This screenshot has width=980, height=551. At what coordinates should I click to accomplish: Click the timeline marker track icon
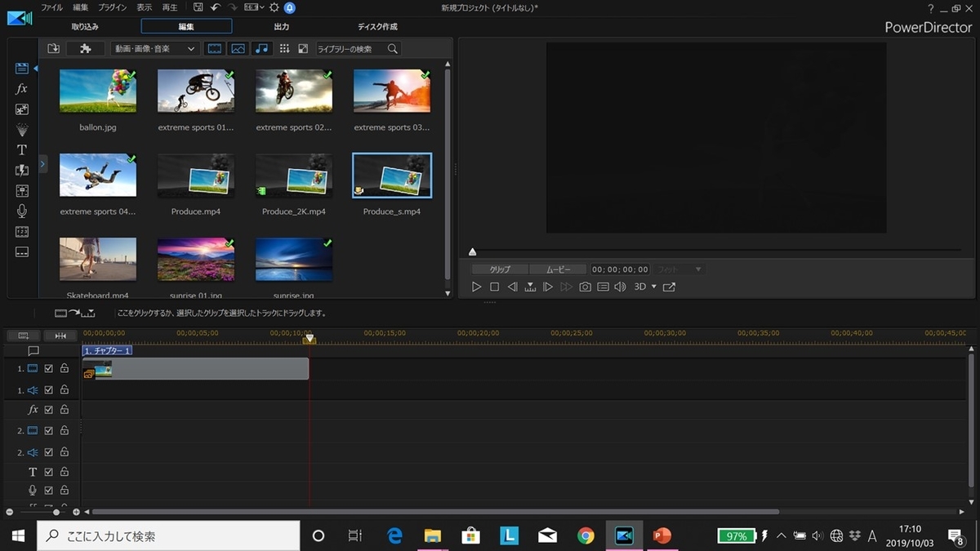click(x=33, y=351)
